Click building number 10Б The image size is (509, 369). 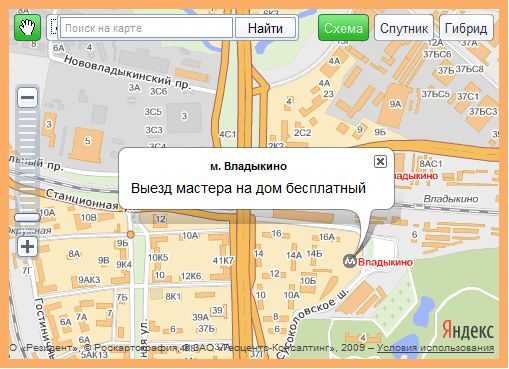point(308,281)
